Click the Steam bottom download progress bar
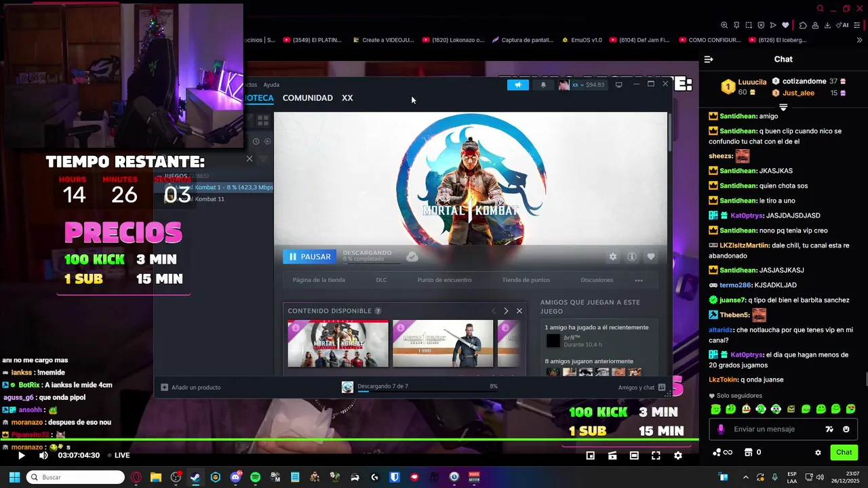The width and height of the screenshot is (868, 488). coord(427,392)
